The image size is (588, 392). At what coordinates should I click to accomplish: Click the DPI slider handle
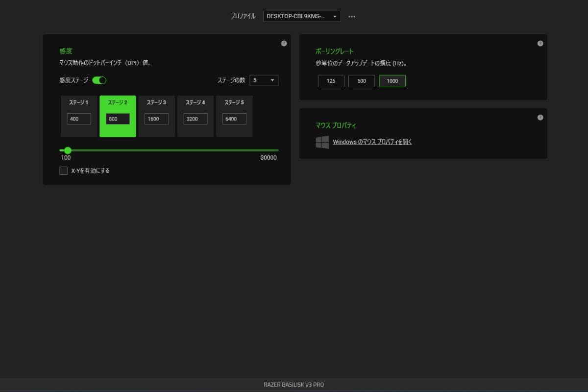[x=68, y=150]
